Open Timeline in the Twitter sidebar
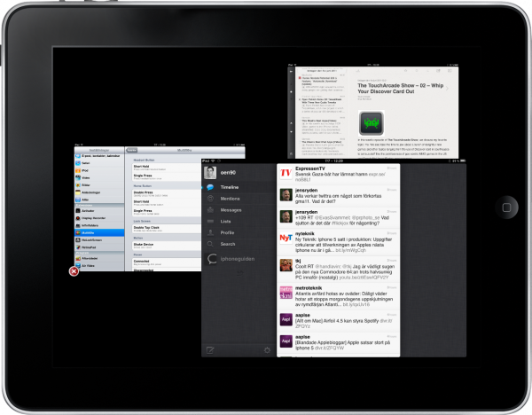Image resolution: width=532 pixels, height=415 pixels. (239, 187)
